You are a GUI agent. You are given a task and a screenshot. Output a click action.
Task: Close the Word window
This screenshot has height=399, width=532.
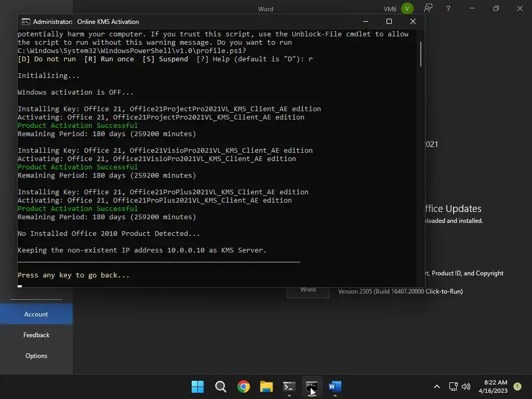[520, 8]
